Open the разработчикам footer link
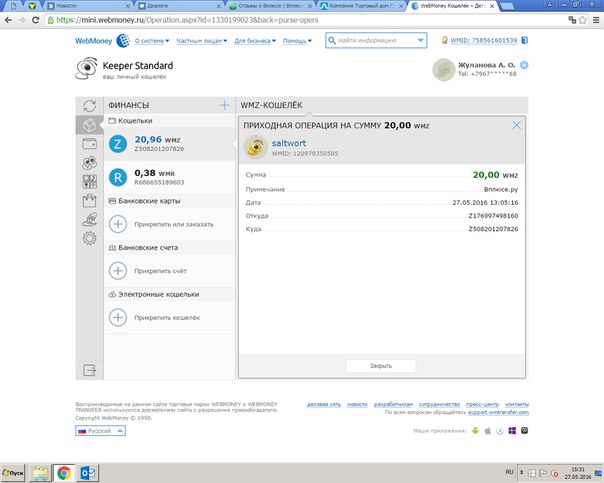604x483 pixels. coord(393,404)
